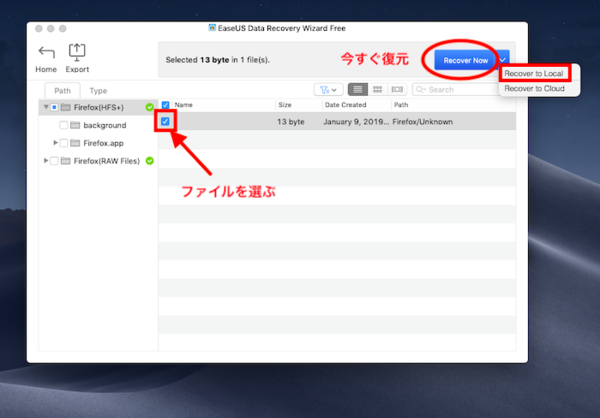Go back using the Home icon

click(46, 53)
